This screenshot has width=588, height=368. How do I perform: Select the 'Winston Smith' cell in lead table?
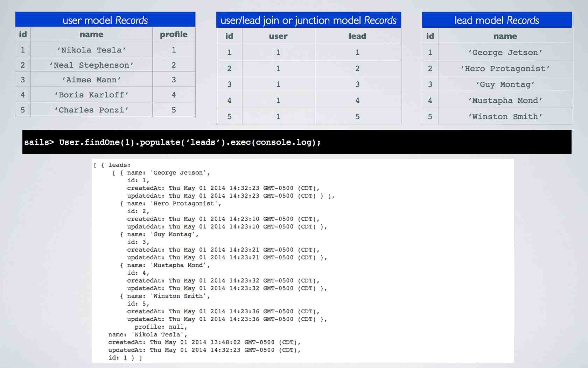(505, 116)
